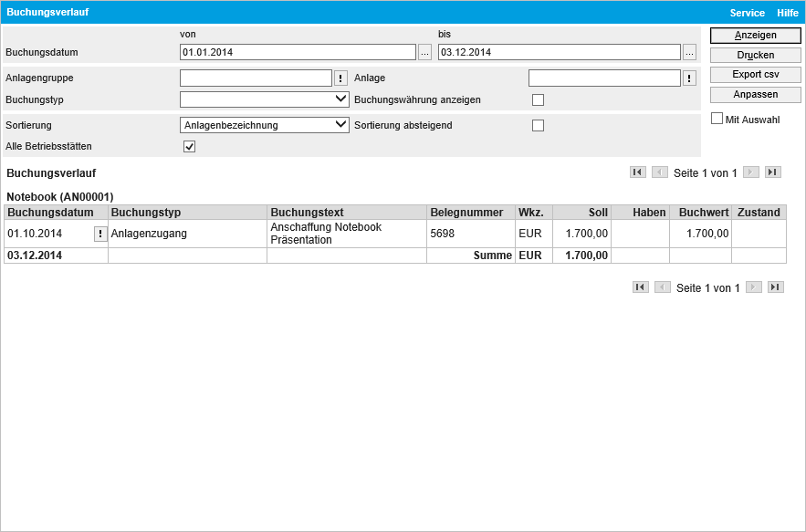The height and width of the screenshot is (532, 806).
Task: Click into the Anlagengruppe input field
Action: click(256, 78)
